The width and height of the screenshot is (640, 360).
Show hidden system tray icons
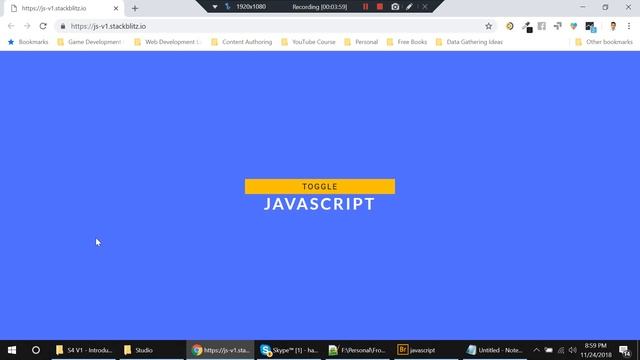pos(536,350)
